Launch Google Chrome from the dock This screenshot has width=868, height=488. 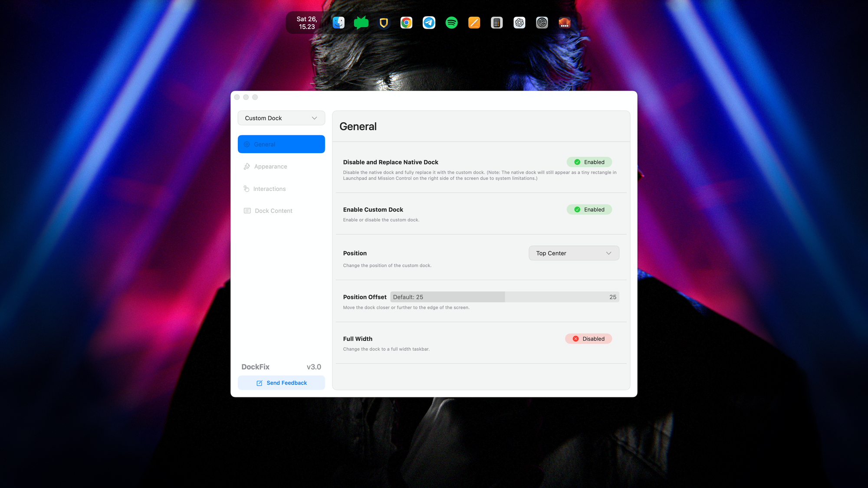pos(406,23)
